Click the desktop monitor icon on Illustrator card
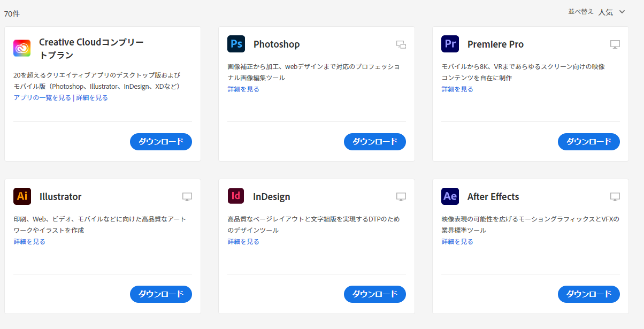 pos(187,197)
